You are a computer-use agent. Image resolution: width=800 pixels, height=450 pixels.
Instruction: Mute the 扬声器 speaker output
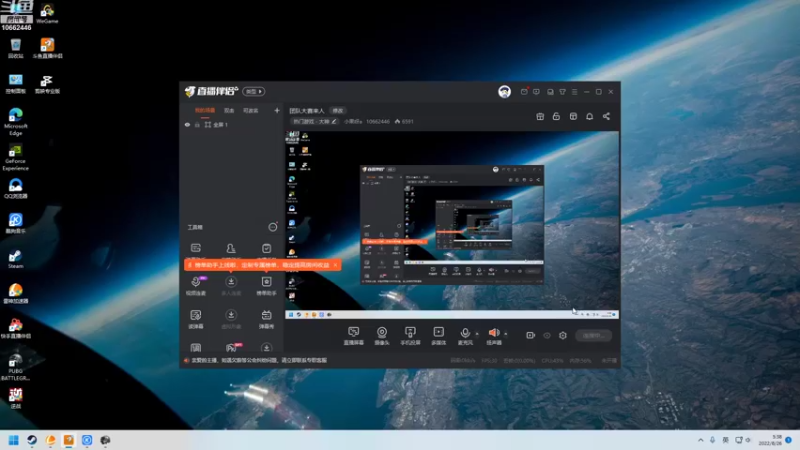[x=494, y=336]
